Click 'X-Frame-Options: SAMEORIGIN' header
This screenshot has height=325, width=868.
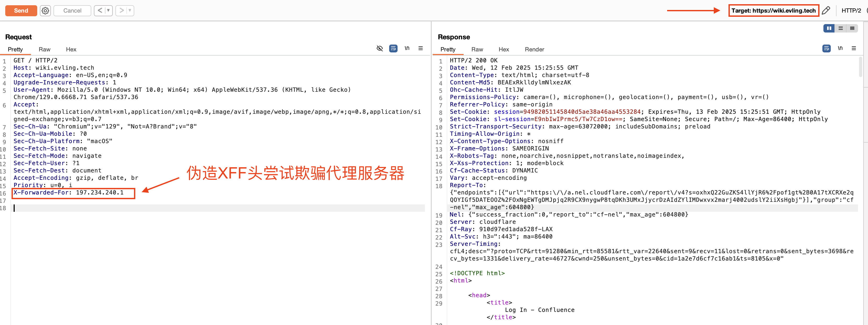pyautogui.click(x=499, y=149)
